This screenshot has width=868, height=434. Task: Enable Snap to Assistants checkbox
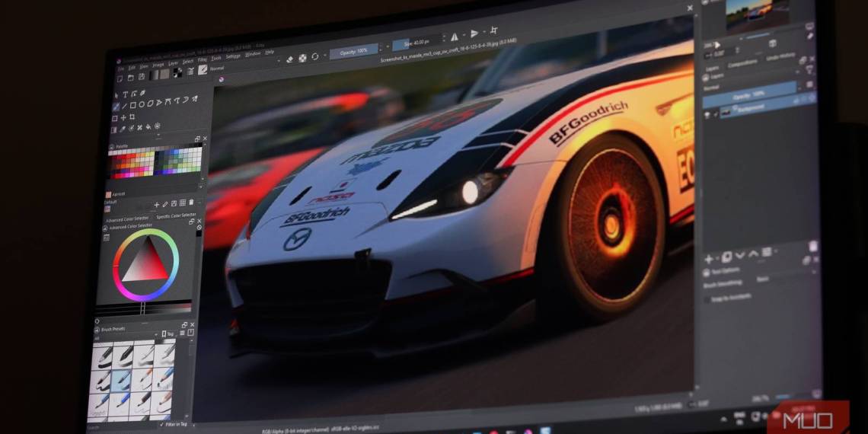point(707,300)
